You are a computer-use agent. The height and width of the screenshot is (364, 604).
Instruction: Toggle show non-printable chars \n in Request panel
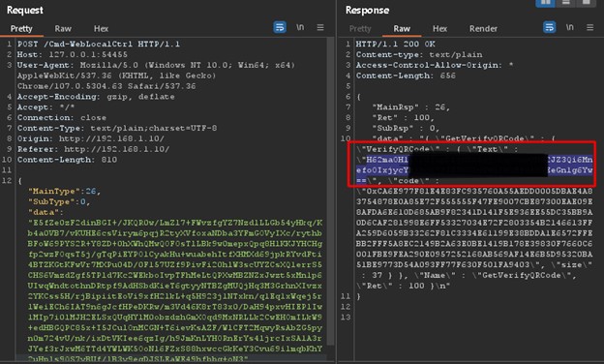pyautogui.click(x=300, y=27)
